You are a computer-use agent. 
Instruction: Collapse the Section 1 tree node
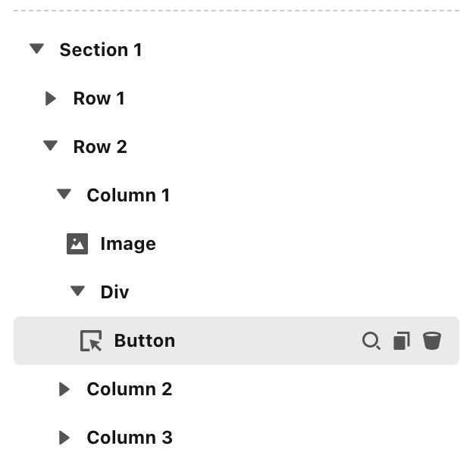click(37, 50)
